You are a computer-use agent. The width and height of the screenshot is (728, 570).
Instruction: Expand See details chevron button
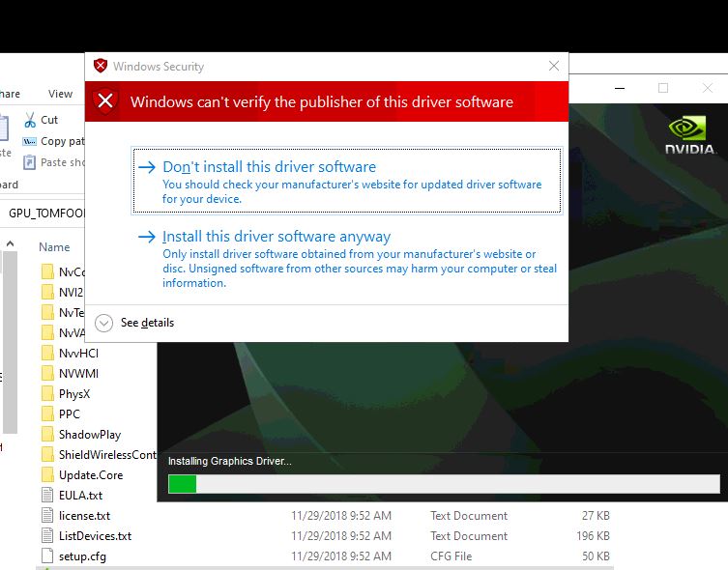pos(104,323)
